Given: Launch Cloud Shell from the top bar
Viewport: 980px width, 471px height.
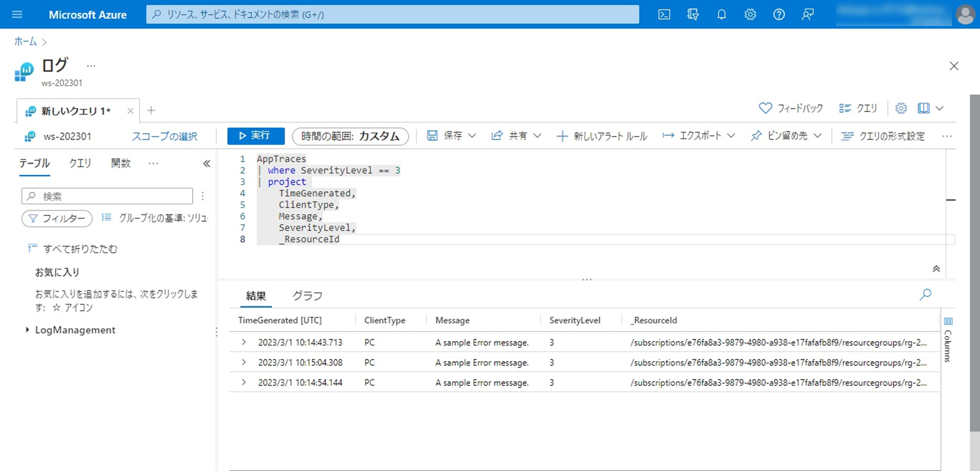Looking at the screenshot, I should pos(664,15).
